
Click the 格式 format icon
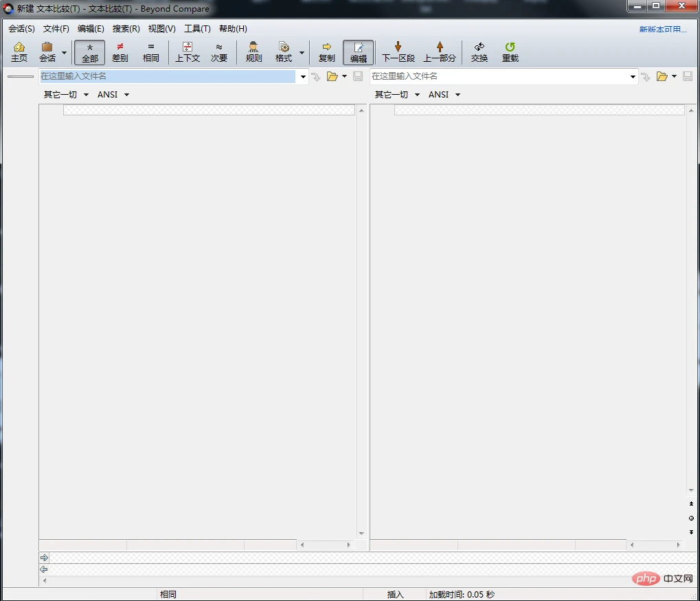(284, 52)
